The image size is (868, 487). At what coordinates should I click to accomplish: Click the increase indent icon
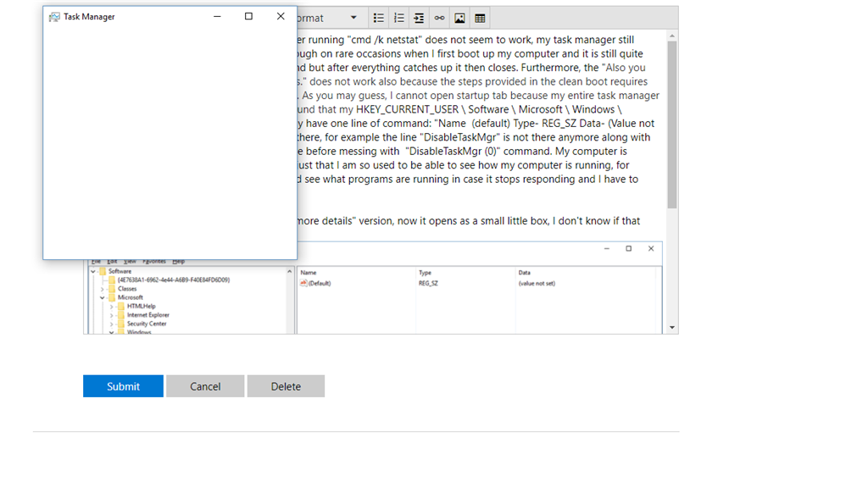(420, 18)
